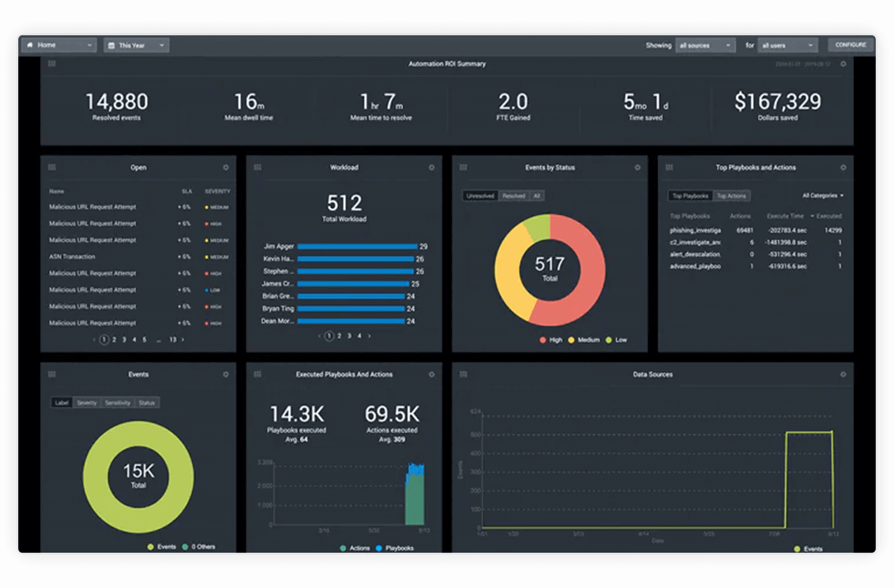Click alert_deescalation playbook row
Viewport: 894px width, 588px height.
click(x=756, y=255)
